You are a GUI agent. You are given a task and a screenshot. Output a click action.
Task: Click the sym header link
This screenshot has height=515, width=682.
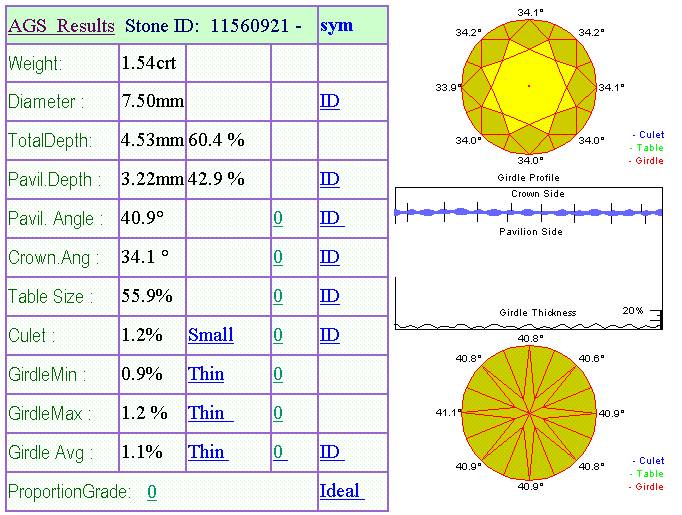[x=337, y=26]
